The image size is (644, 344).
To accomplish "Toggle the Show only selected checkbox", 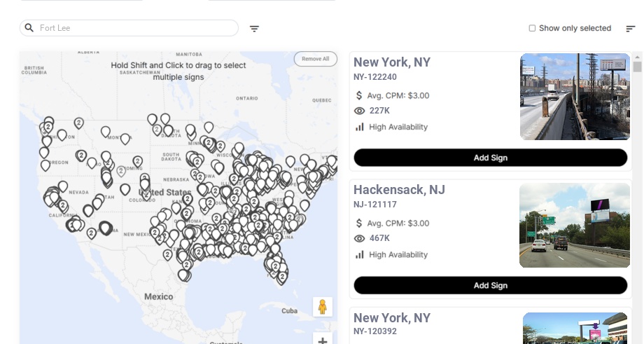I will [532, 29].
